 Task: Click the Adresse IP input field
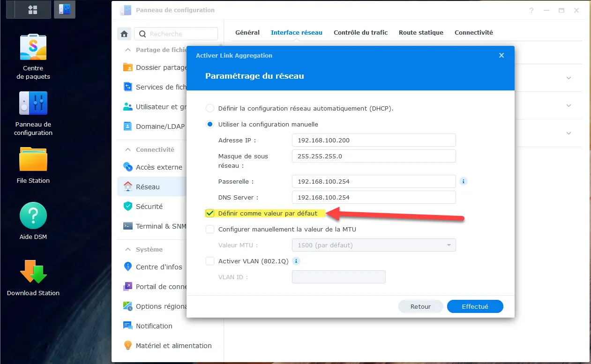[x=374, y=140]
